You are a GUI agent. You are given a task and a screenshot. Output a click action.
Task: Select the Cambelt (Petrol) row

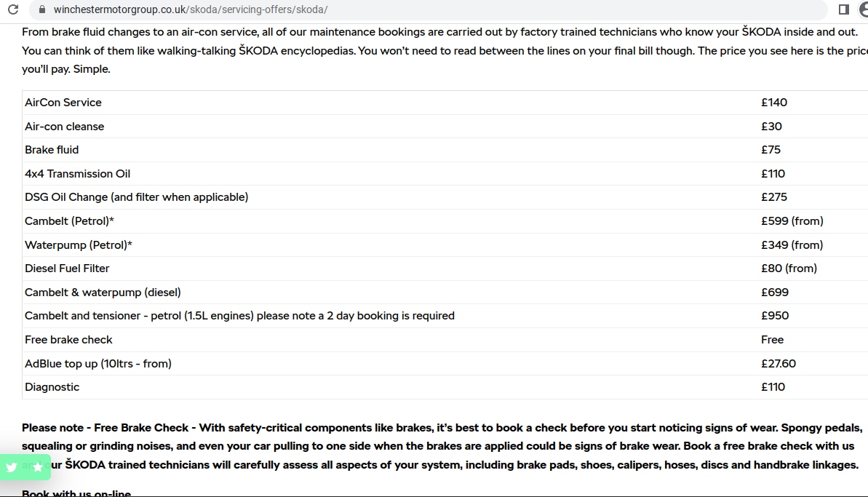coord(69,220)
